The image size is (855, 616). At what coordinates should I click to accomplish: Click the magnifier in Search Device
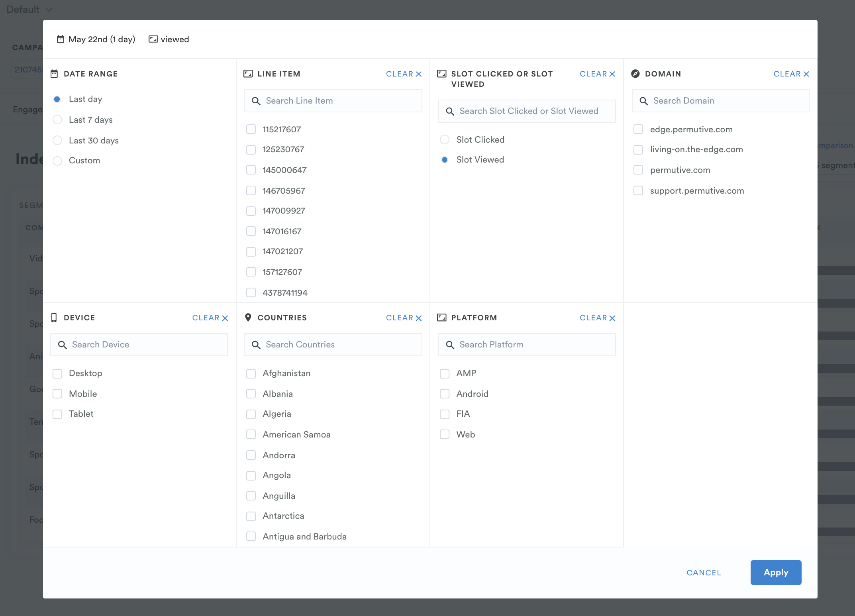(62, 345)
